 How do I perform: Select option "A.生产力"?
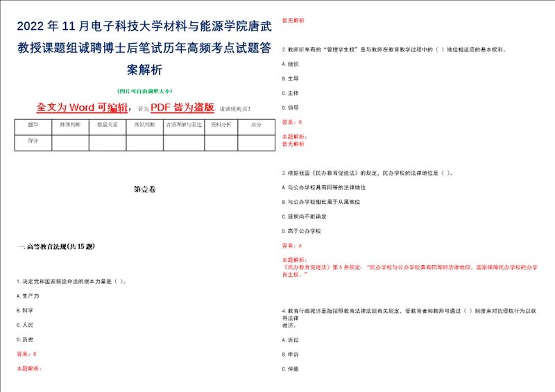28,296
